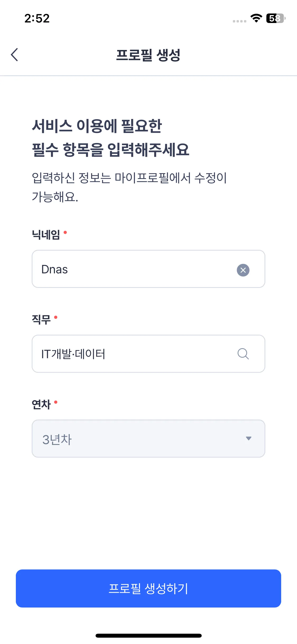Tap the cellular signal dots
This screenshot has width=297, height=644.
[x=239, y=21]
